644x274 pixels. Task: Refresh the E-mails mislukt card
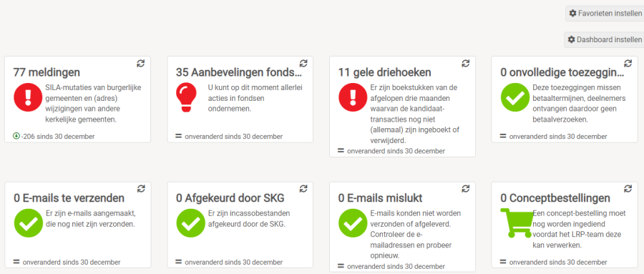(x=466, y=189)
